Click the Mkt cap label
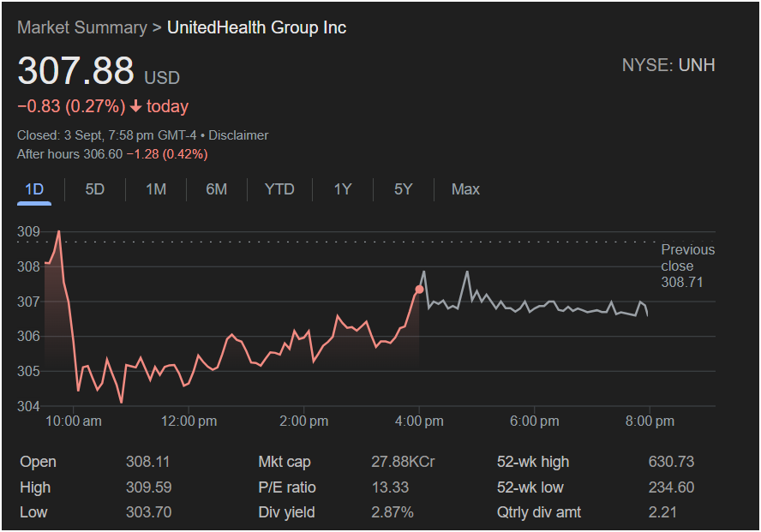 click(285, 462)
